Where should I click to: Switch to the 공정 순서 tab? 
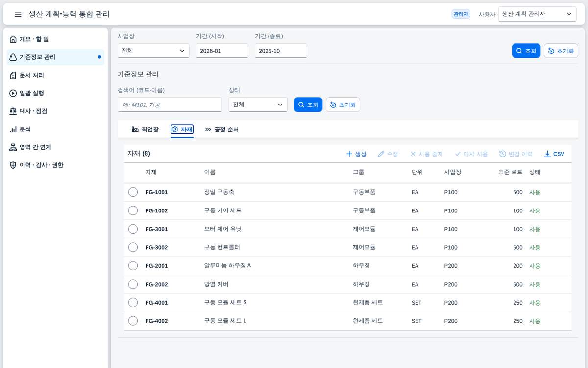221,130
